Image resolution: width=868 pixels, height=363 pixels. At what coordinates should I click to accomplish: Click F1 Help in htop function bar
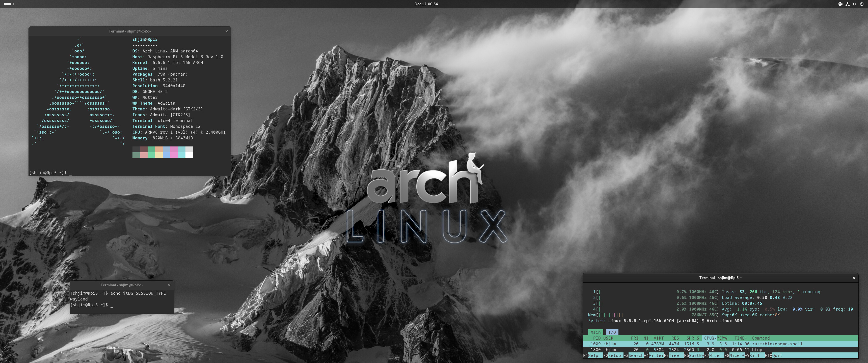(x=593, y=355)
